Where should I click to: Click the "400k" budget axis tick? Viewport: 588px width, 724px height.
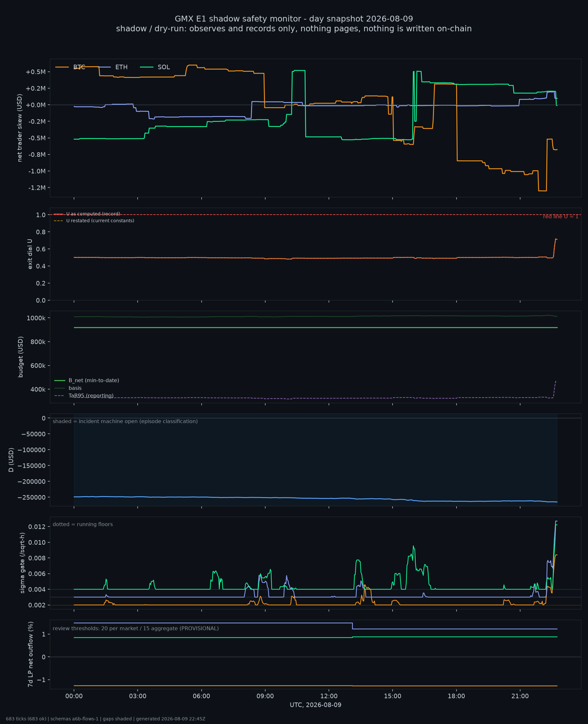[x=38, y=389]
